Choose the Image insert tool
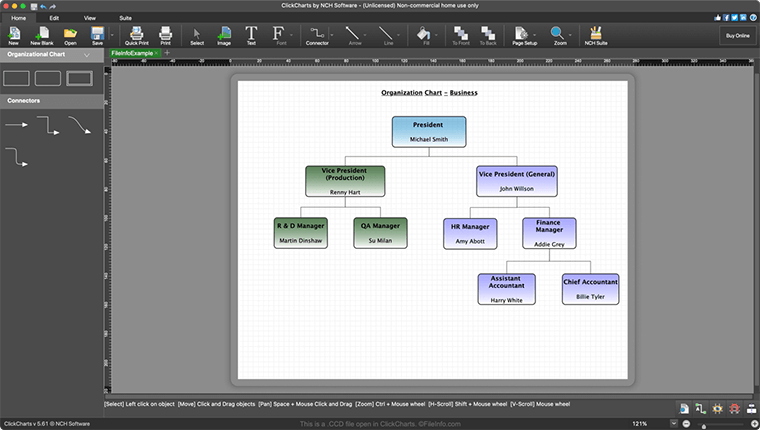The height and width of the screenshot is (430, 760). coord(224,35)
